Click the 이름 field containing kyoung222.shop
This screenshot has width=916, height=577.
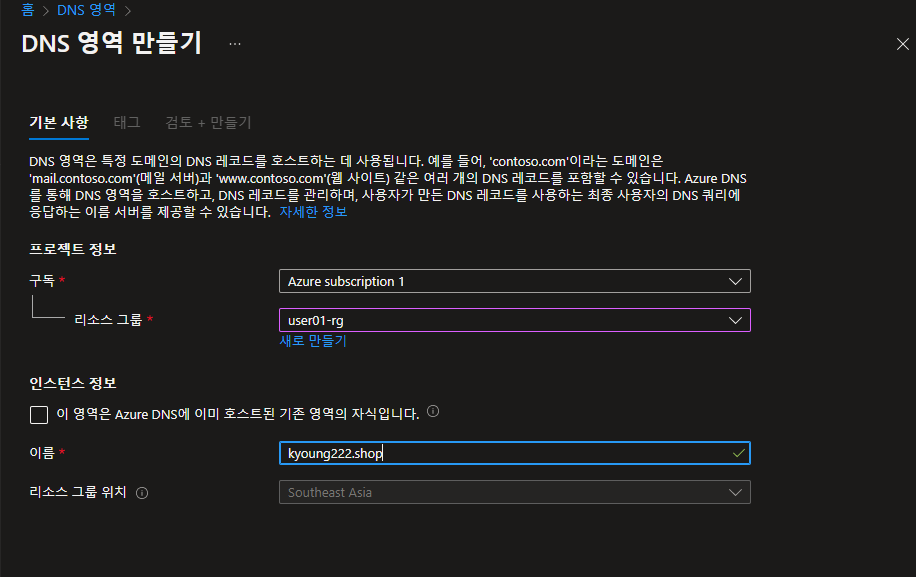coord(515,453)
